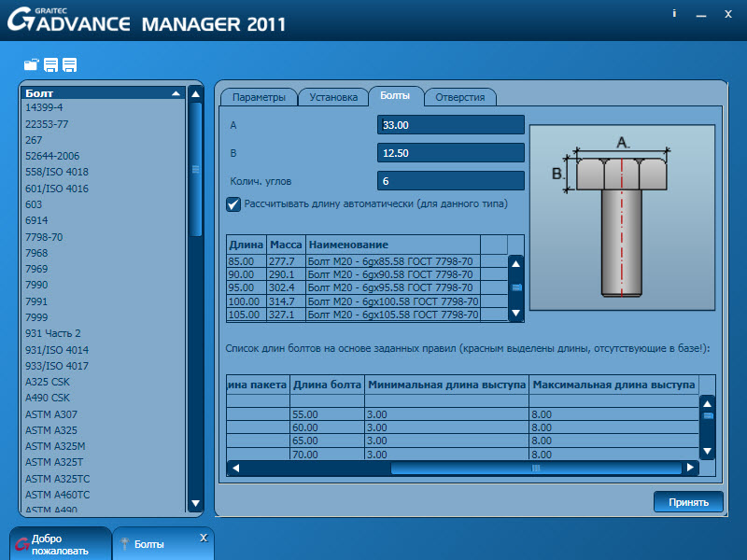
Task: Open the Отверстия tab
Action: pyautogui.click(x=460, y=97)
